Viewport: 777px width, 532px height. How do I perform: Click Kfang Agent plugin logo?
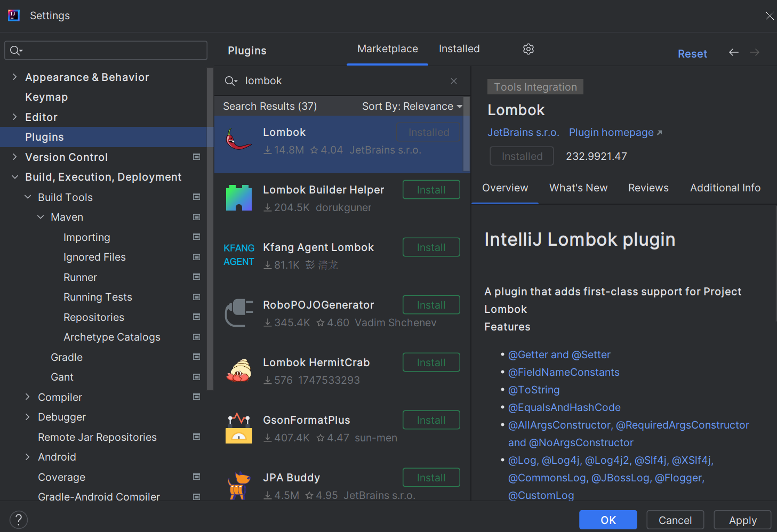pyautogui.click(x=238, y=255)
